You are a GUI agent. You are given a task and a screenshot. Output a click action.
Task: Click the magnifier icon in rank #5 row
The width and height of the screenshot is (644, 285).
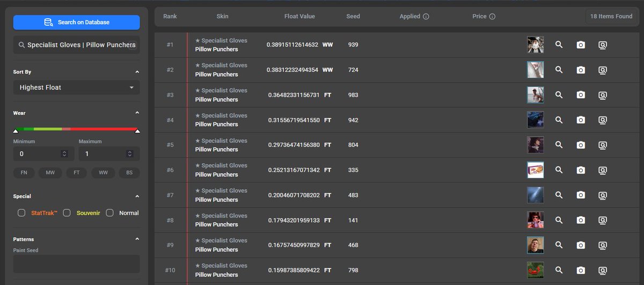click(559, 145)
